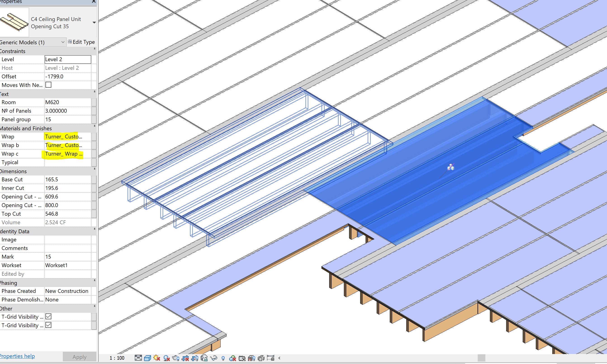
Task: Uncheck first T-Grid Visibility checkbox
Action: pos(49,316)
